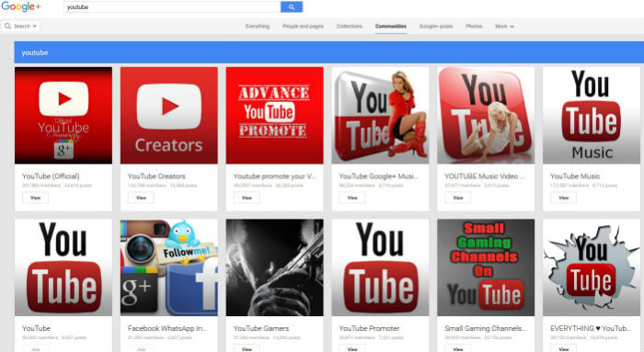Select the Communities tab
Viewport: 644px width, 352px height.
coord(391,27)
